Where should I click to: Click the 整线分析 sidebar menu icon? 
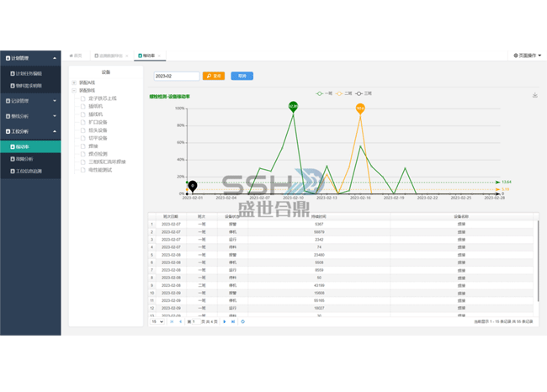point(8,116)
